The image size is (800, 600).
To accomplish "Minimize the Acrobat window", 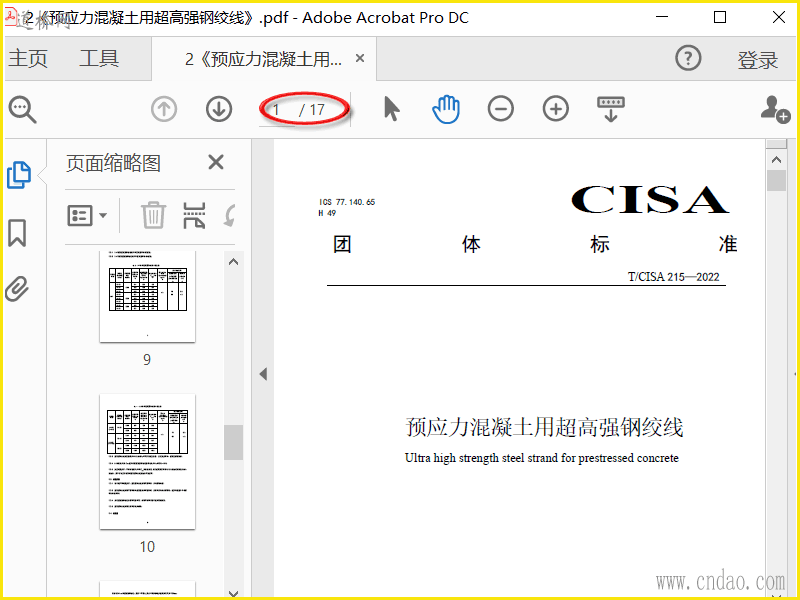I will pos(662,17).
